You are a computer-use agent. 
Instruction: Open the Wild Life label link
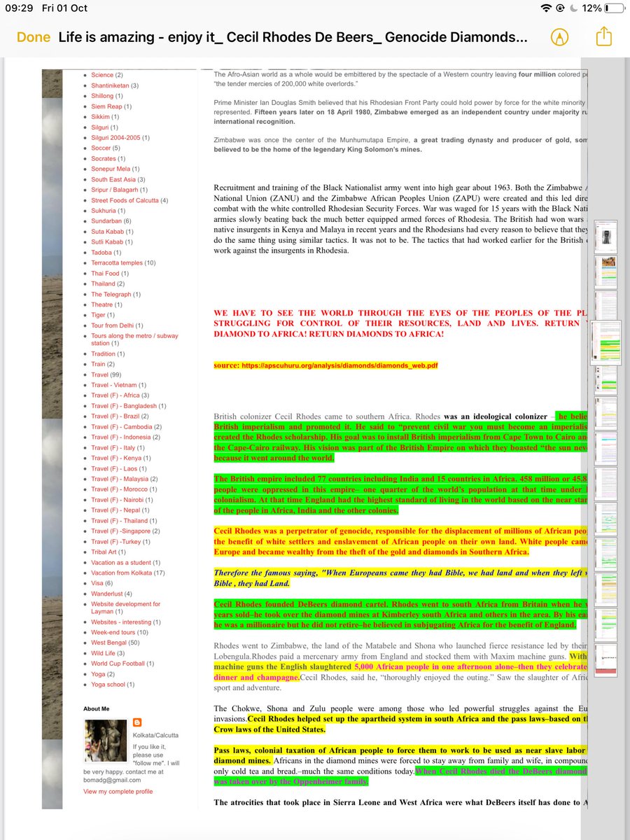[x=103, y=654]
